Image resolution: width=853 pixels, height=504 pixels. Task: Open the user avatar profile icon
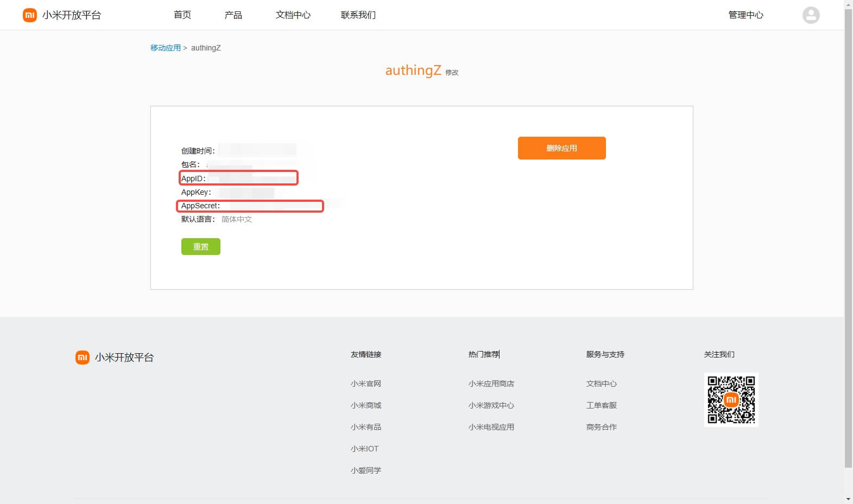[811, 15]
